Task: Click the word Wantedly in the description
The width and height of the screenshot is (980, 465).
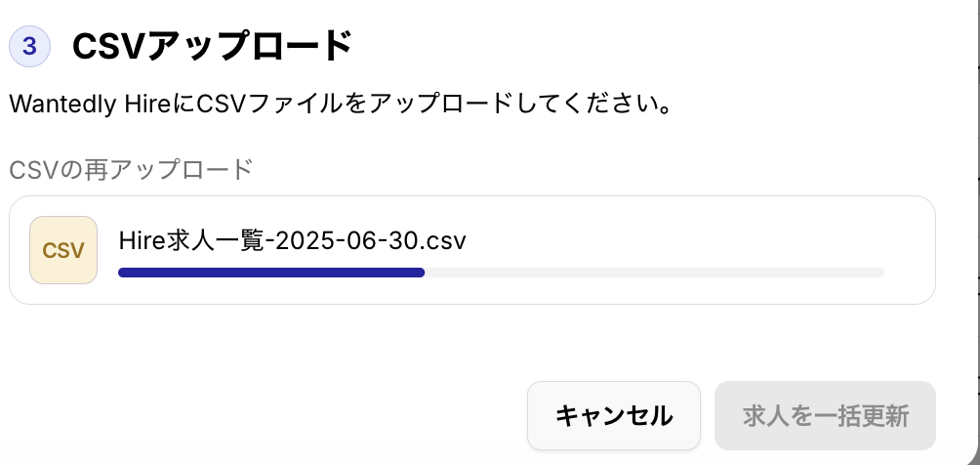Action: point(62,105)
